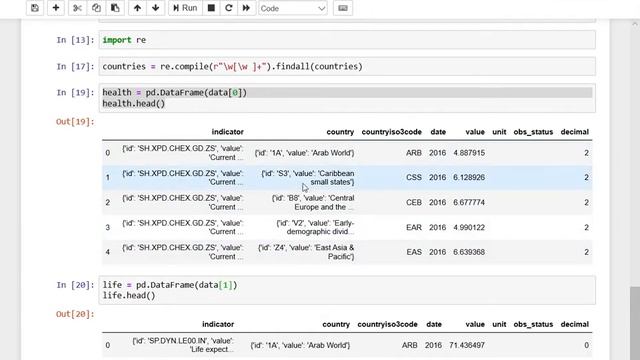Viewport: 640px width, 360px height.
Task: Click 'SP.DYN.LE00.IN' indicator cell in Out[20]
Action: coord(183,345)
